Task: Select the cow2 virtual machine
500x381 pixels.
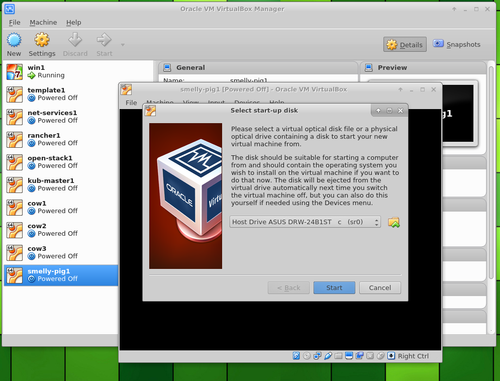Action: point(61,230)
